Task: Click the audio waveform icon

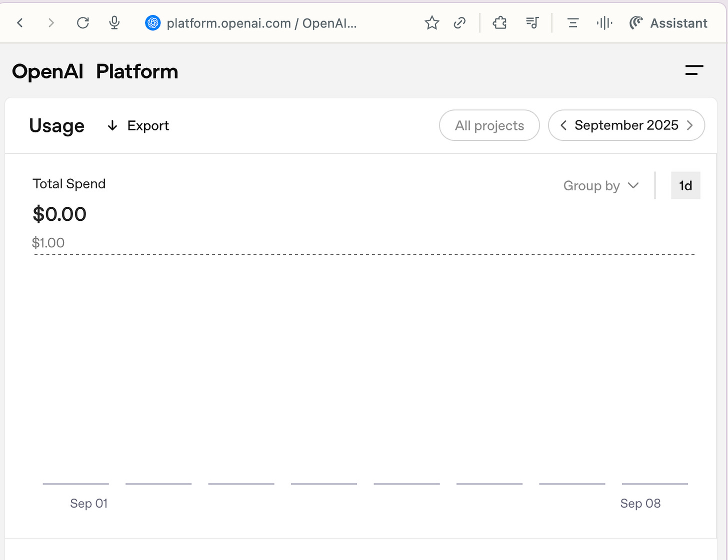Action: [x=604, y=23]
